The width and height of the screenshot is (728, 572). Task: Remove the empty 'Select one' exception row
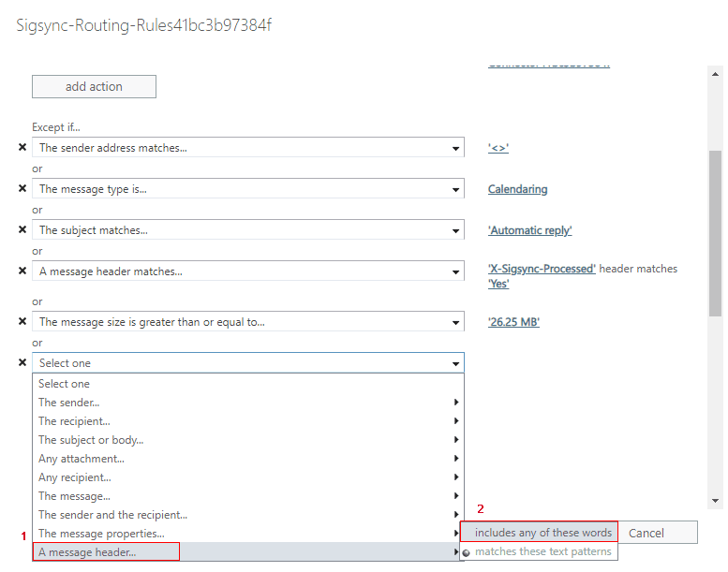22,362
